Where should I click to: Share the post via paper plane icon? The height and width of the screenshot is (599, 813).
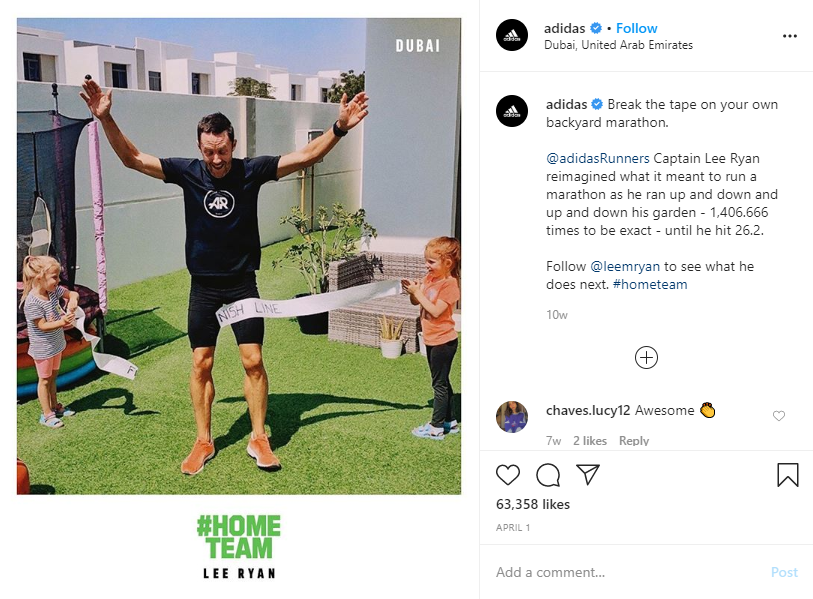(588, 475)
